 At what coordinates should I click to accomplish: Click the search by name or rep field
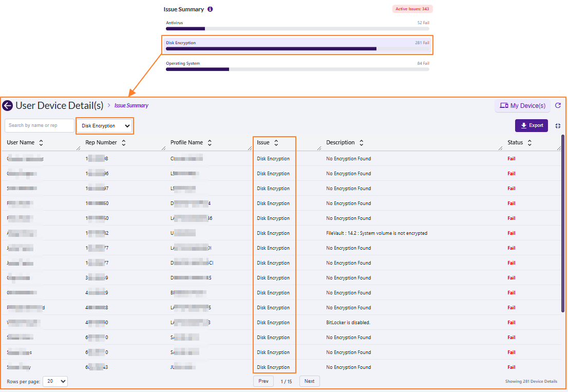tap(40, 125)
